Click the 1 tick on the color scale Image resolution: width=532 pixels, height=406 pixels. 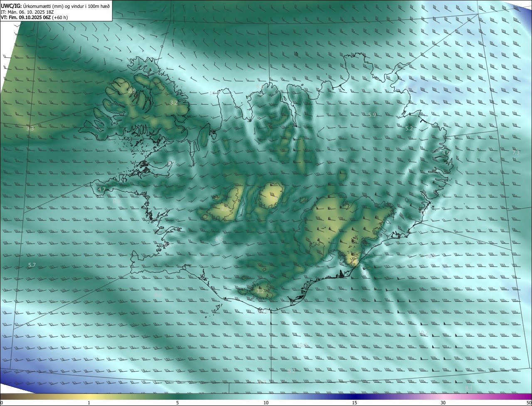89,403
